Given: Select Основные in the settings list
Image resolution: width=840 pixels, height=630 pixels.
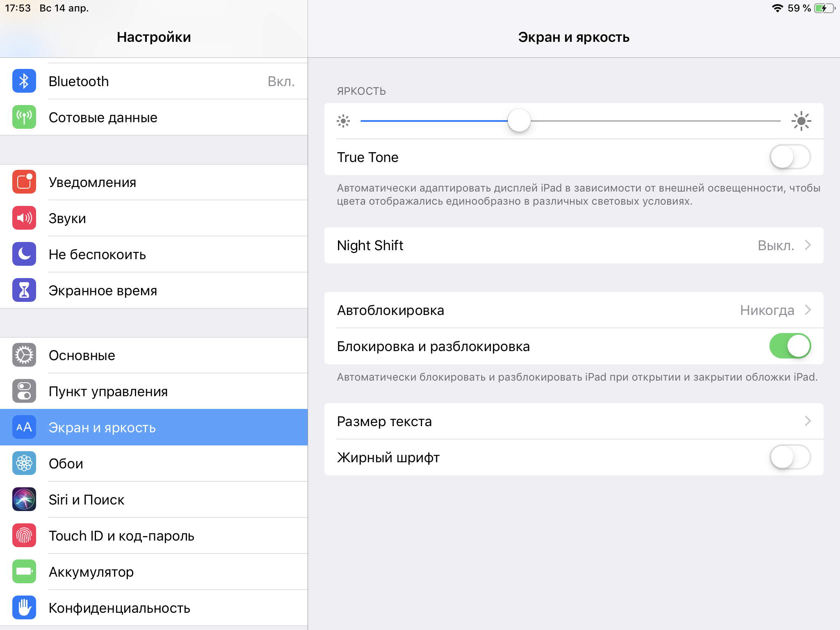Looking at the screenshot, I should coord(82,355).
